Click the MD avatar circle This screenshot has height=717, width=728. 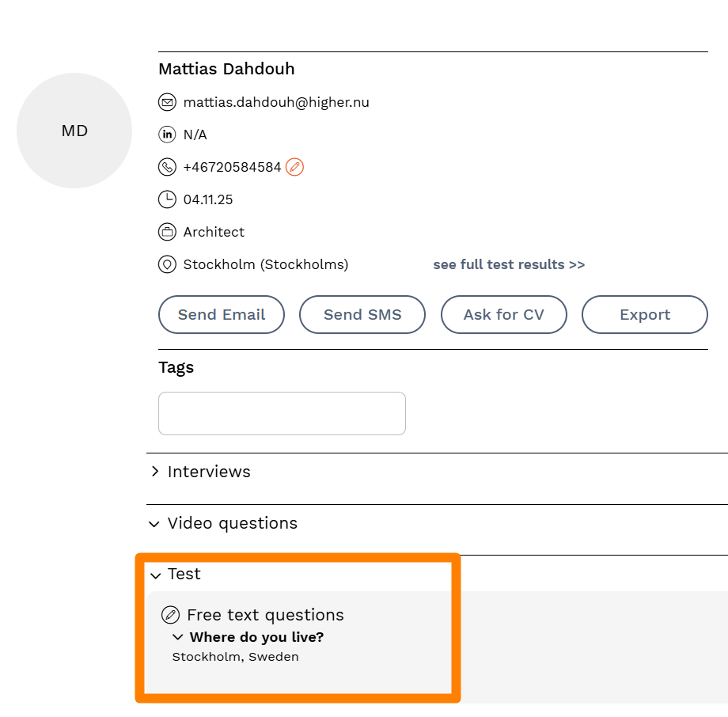[x=74, y=131]
